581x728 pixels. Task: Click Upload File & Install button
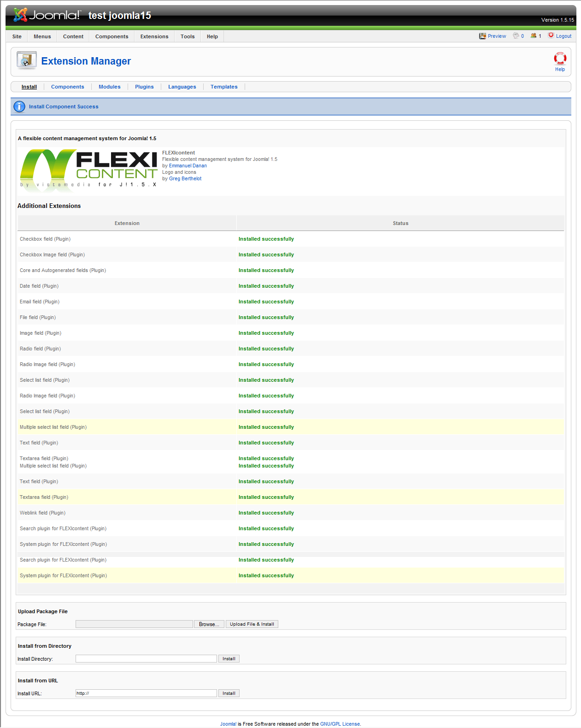252,624
